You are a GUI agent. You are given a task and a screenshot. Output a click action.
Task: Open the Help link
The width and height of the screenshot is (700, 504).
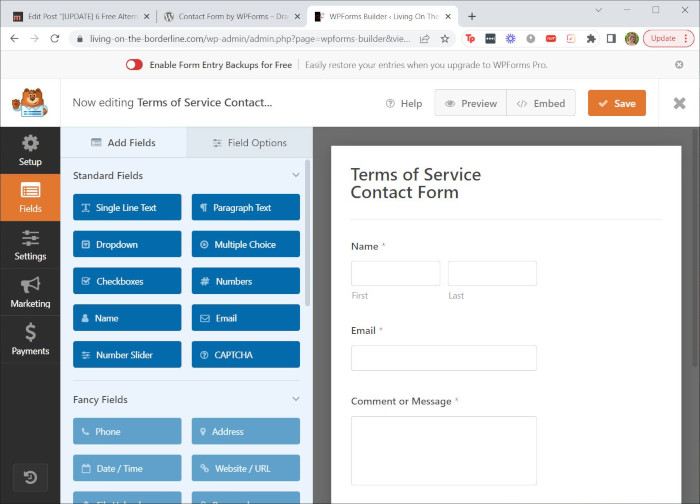[404, 104]
